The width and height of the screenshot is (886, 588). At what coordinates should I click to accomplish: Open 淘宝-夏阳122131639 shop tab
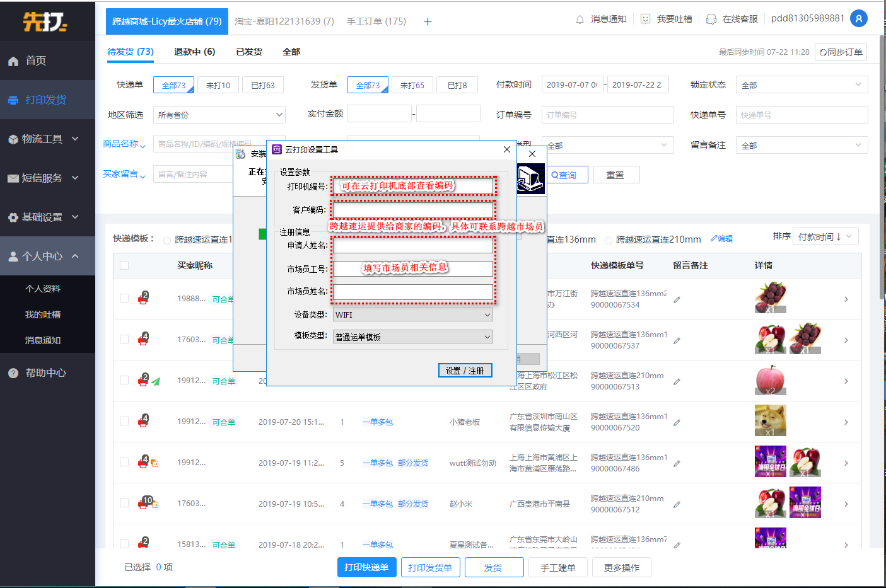click(x=284, y=21)
